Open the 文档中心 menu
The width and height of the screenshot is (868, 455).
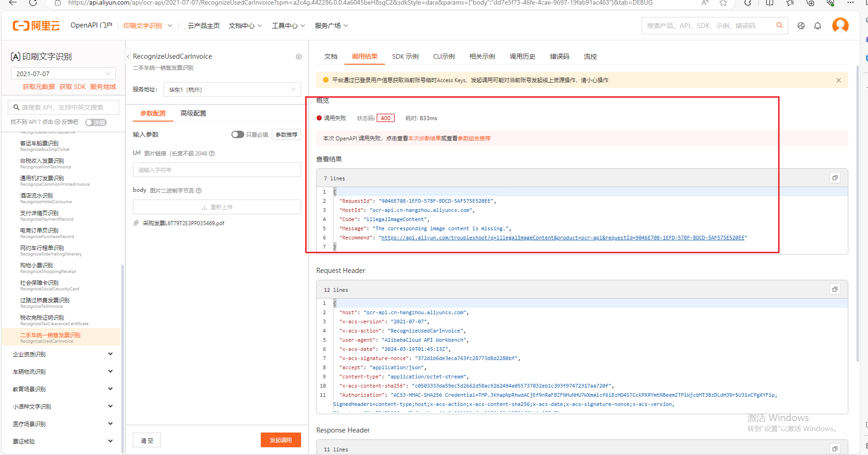click(245, 26)
